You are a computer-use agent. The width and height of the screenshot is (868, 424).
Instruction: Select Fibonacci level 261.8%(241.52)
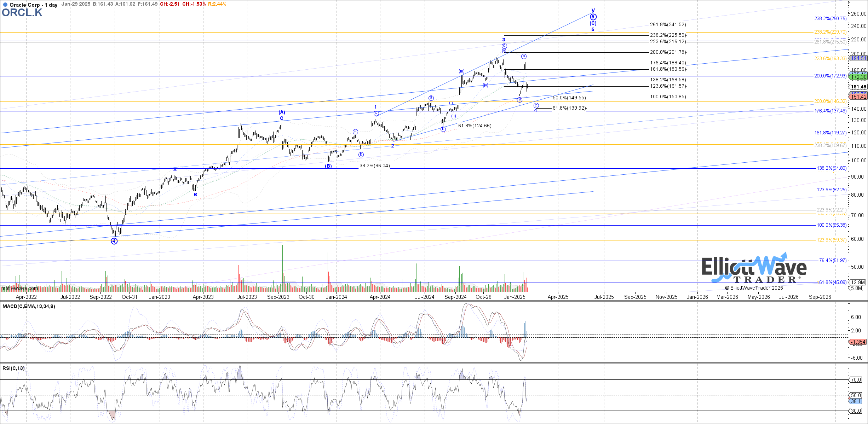(668, 25)
